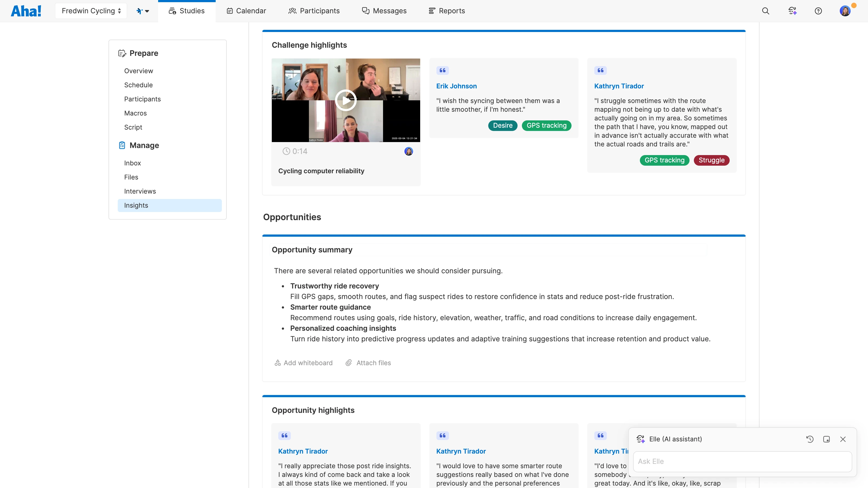The width and height of the screenshot is (868, 488).
Task: Open the Reports tab
Action: click(x=446, y=11)
